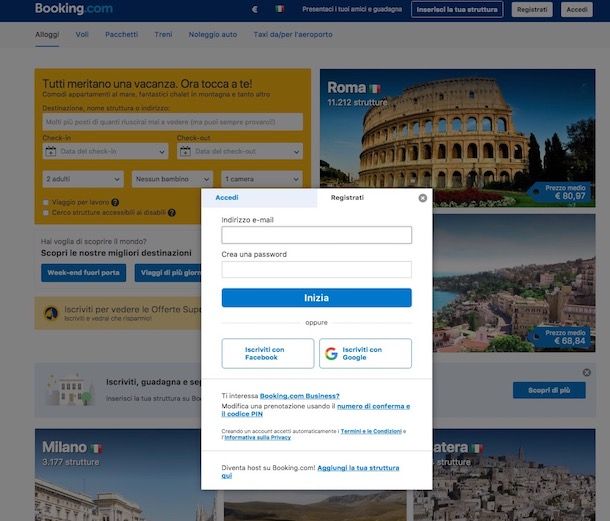Dismiss the Iscriviti, guadagna banner

pyautogui.click(x=587, y=372)
